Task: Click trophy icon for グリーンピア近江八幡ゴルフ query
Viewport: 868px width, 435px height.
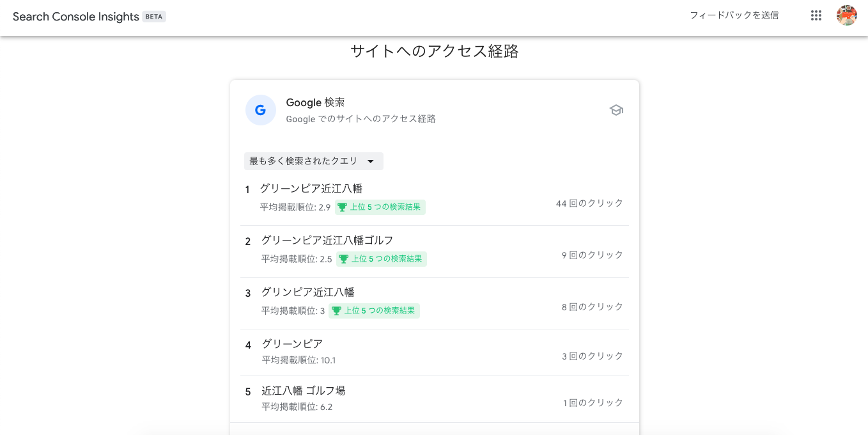Action: point(344,259)
